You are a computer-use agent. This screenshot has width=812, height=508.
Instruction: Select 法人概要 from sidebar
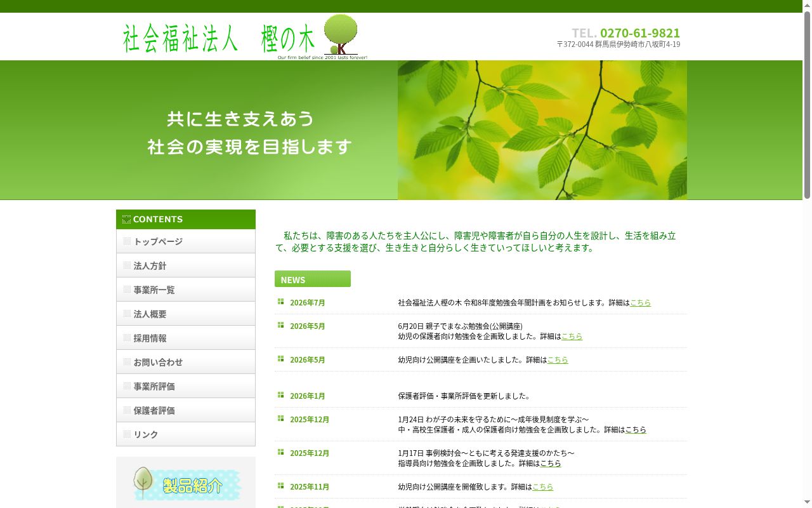tap(186, 314)
